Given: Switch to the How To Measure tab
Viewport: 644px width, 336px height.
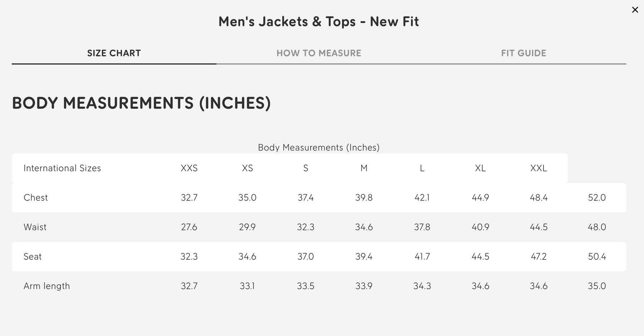Looking at the screenshot, I should [x=319, y=53].
